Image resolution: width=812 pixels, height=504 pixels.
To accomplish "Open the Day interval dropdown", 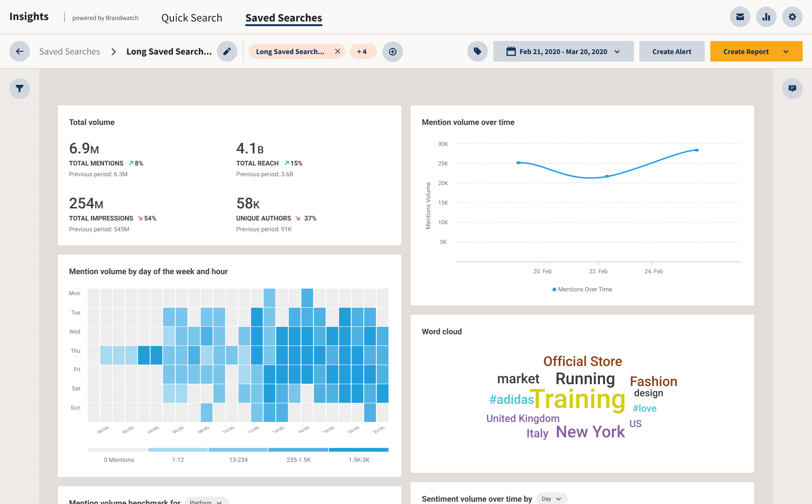I will 551,499.
